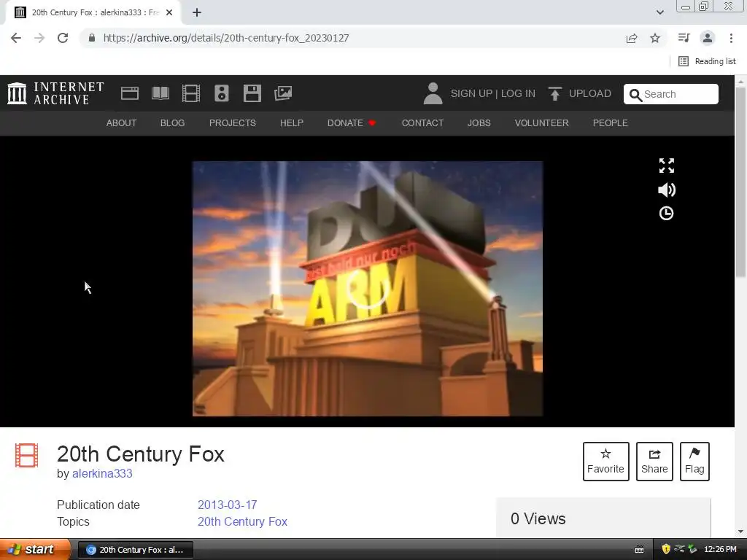Toggle fullscreen video player
The image size is (747, 560).
coord(667,166)
